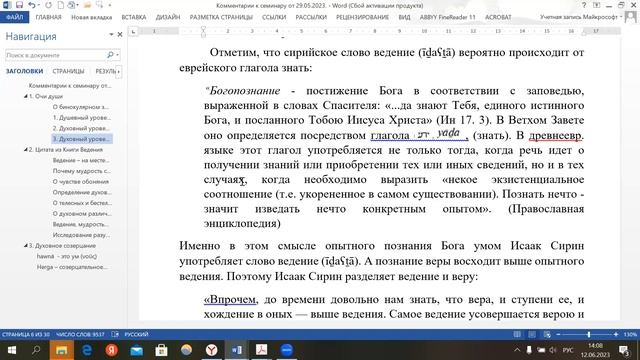Change language via РУССКИЙ status indicator

tap(136, 334)
